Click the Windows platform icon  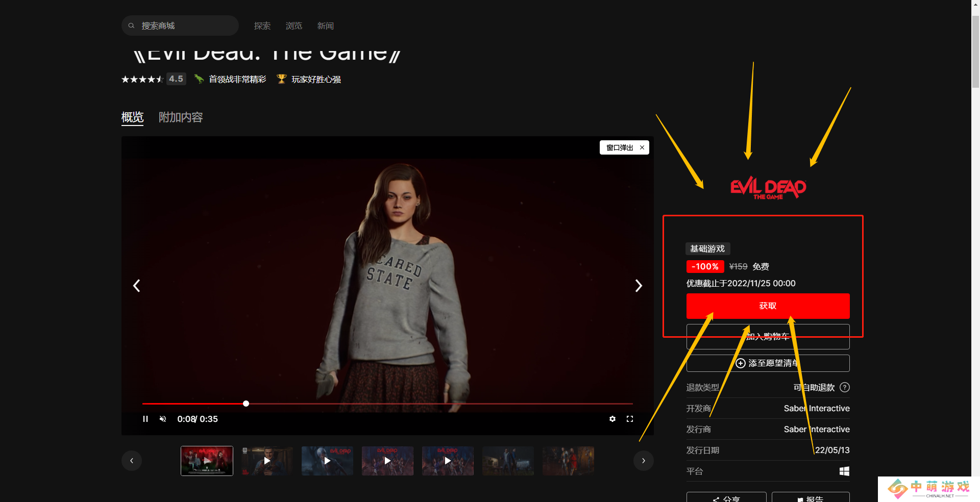point(844,471)
